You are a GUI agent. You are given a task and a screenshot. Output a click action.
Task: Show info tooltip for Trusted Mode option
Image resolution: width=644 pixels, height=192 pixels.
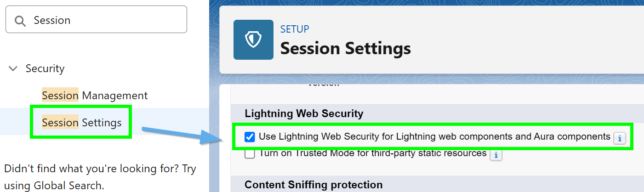(496, 155)
